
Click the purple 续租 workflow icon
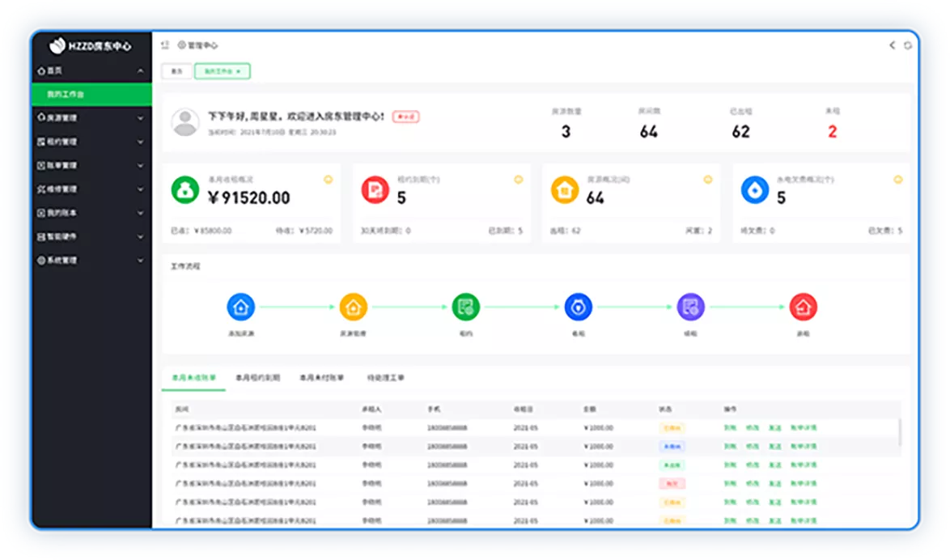pyautogui.click(x=691, y=308)
